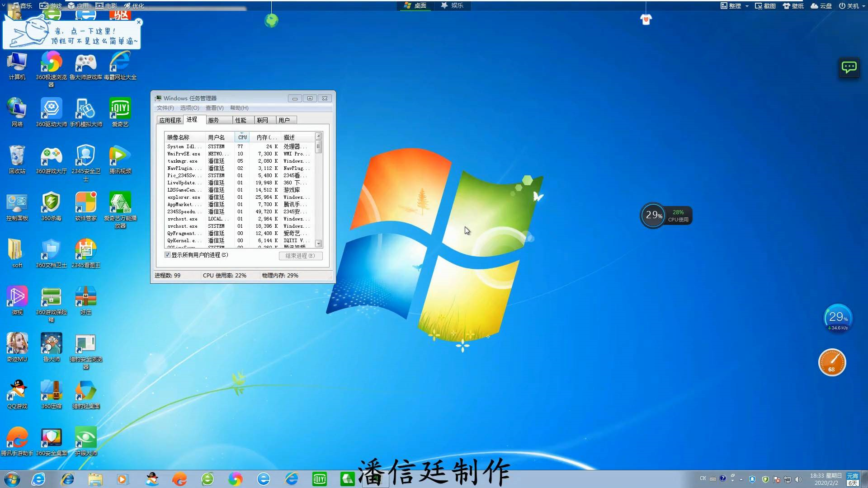Open 毒霸网址大全 desktop shortcut
868x488 pixels.
pyautogui.click(x=120, y=66)
